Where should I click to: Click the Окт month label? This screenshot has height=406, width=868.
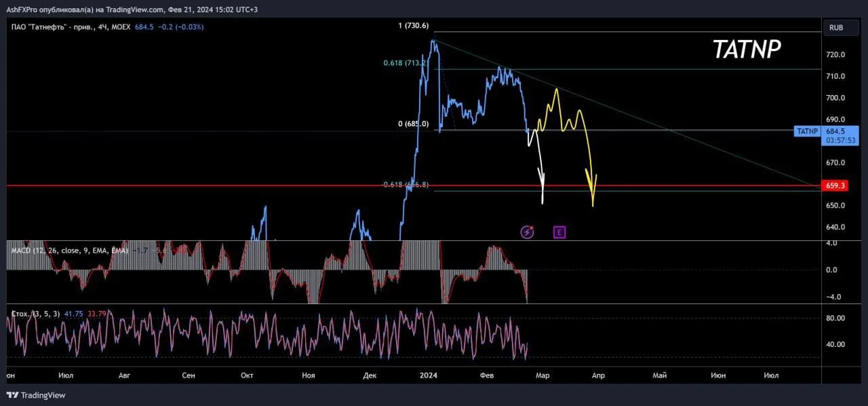248,375
